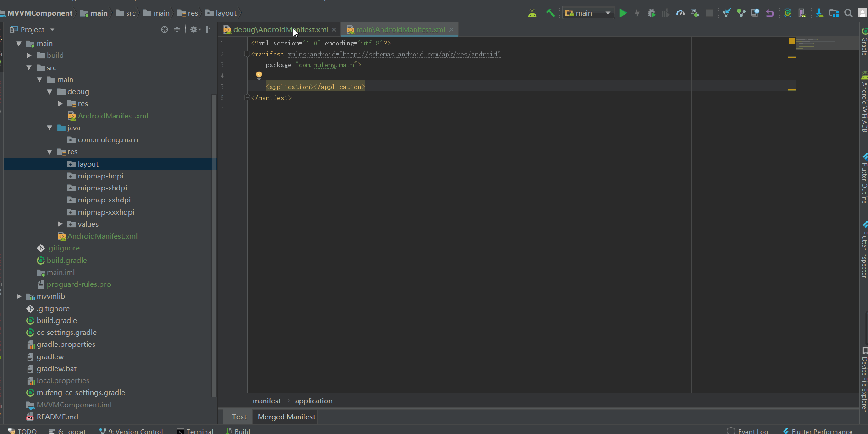Run the app with coverage
The image size is (868, 434).
pos(666,13)
